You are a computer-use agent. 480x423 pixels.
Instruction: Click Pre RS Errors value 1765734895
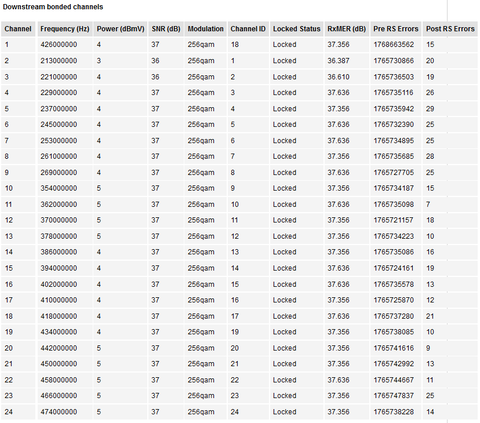tap(394, 141)
